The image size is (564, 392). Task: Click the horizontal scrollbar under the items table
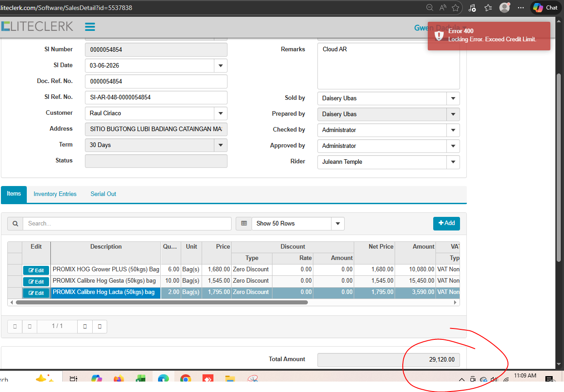click(162, 302)
